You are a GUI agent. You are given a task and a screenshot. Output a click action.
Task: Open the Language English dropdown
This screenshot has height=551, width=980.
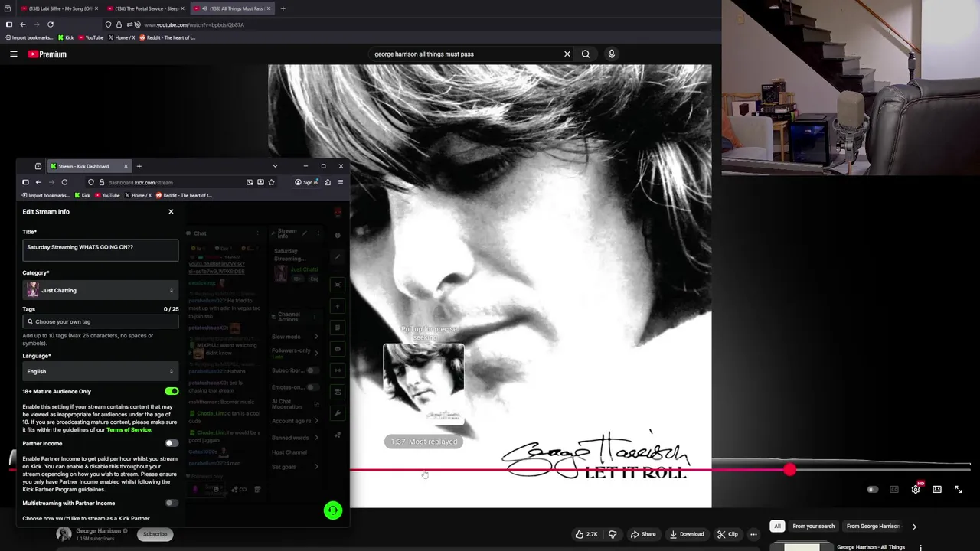pyautogui.click(x=100, y=371)
